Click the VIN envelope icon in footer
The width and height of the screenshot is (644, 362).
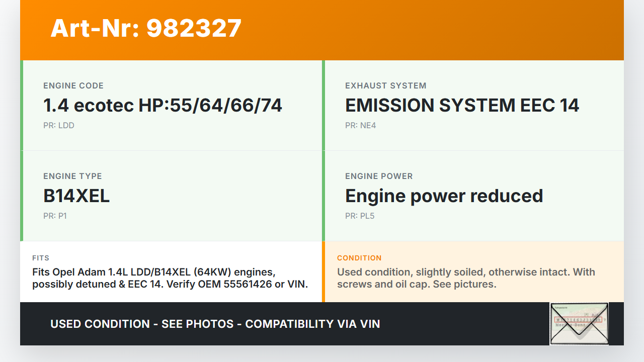pyautogui.click(x=579, y=323)
